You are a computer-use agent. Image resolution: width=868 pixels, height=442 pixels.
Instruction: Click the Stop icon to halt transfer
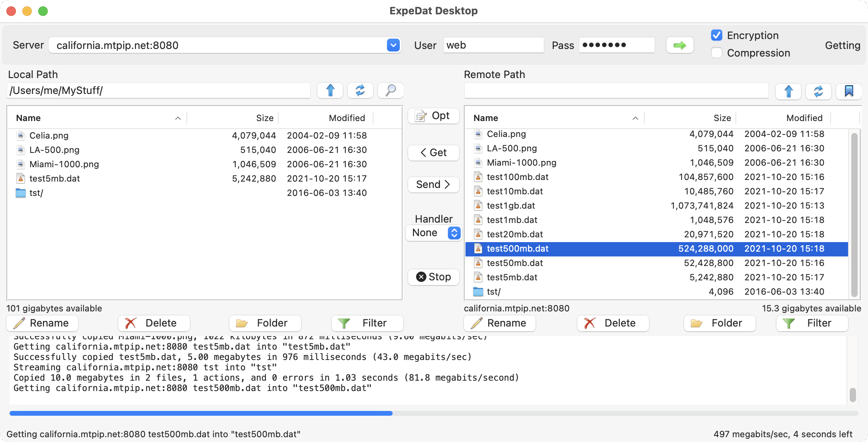(433, 277)
